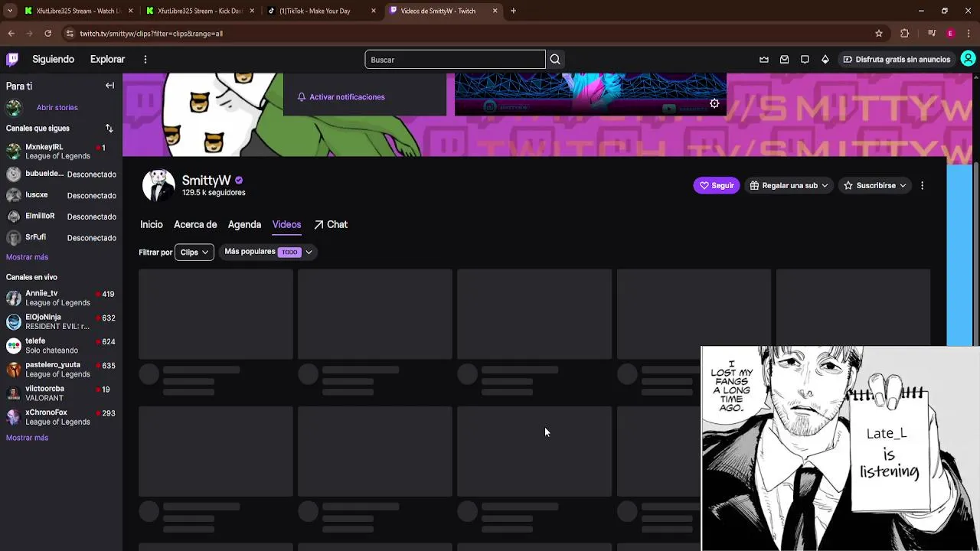
Task: Click SmittyW channel name heading
Action: [207, 181]
